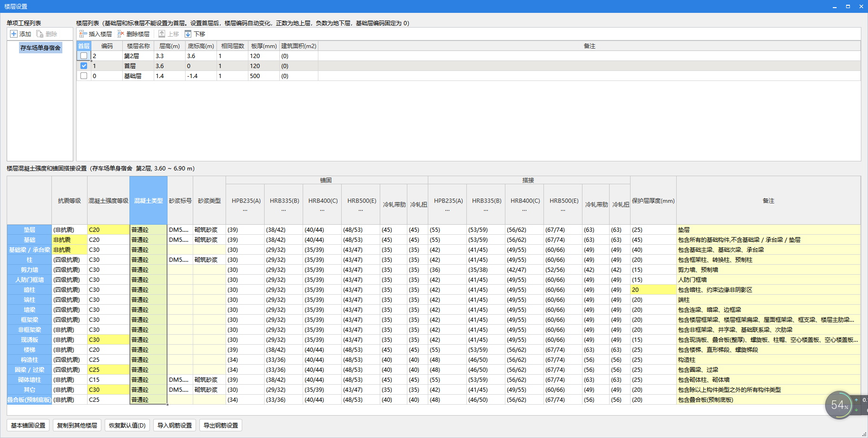Check the 首层 checkbox for 基础层
The height and width of the screenshot is (438, 868).
[84, 76]
